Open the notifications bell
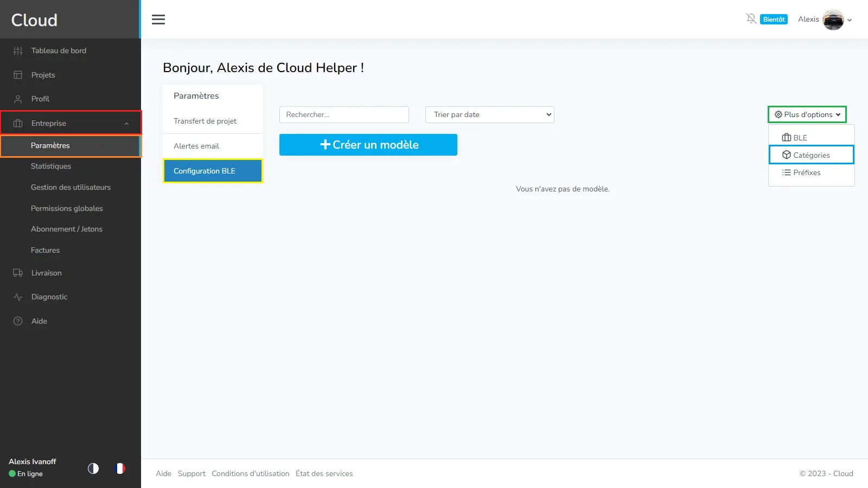 [751, 18]
